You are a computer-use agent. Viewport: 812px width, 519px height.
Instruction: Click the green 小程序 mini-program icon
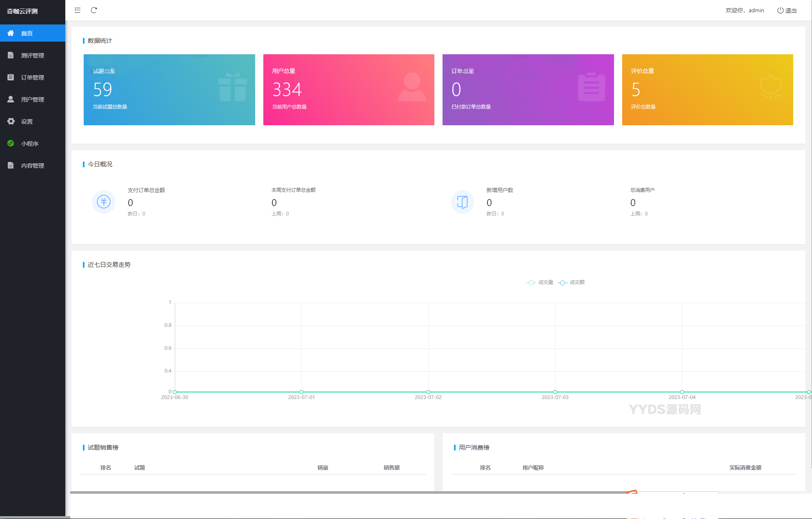(11, 143)
